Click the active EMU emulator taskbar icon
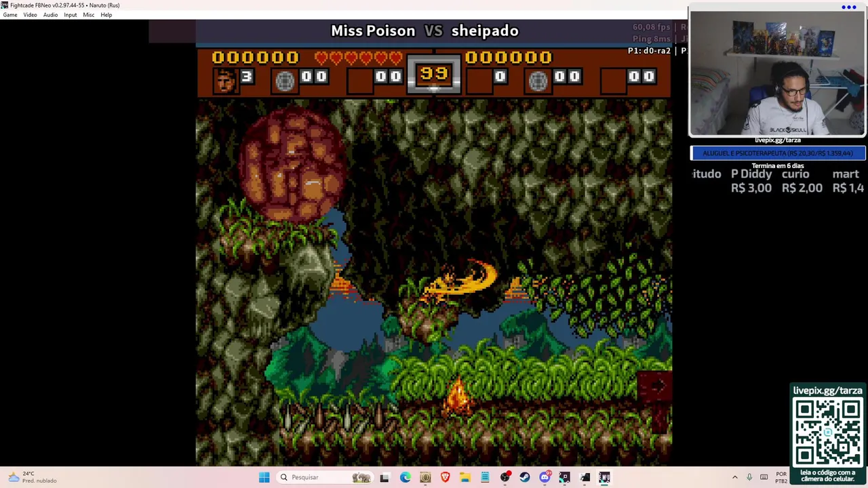 (x=605, y=477)
